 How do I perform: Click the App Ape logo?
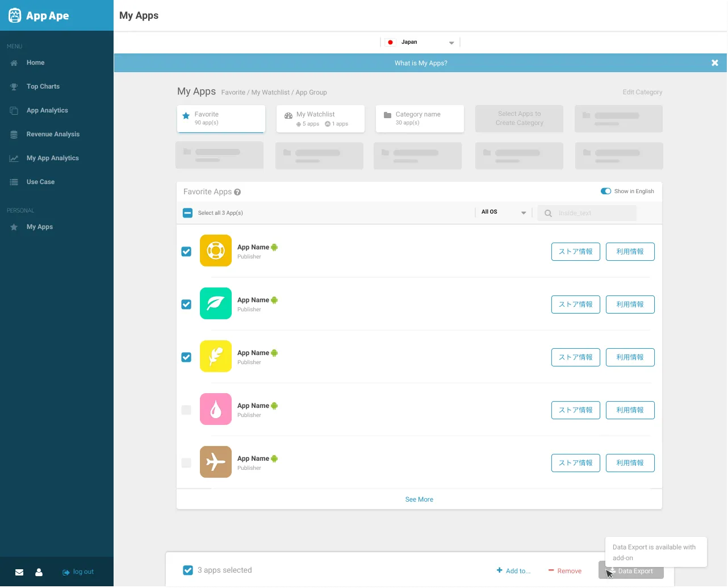pyautogui.click(x=39, y=15)
